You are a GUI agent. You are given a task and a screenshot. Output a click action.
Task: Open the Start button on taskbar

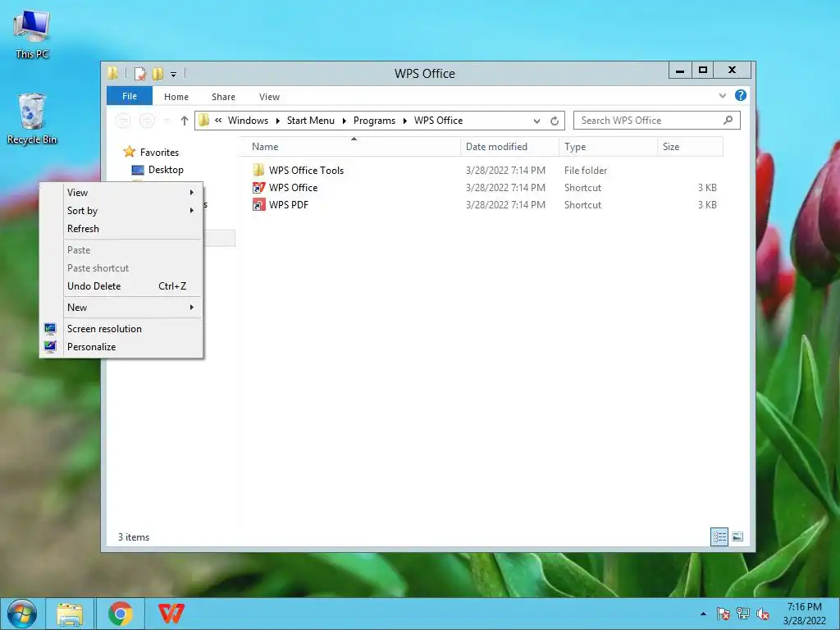(x=22, y=614)
